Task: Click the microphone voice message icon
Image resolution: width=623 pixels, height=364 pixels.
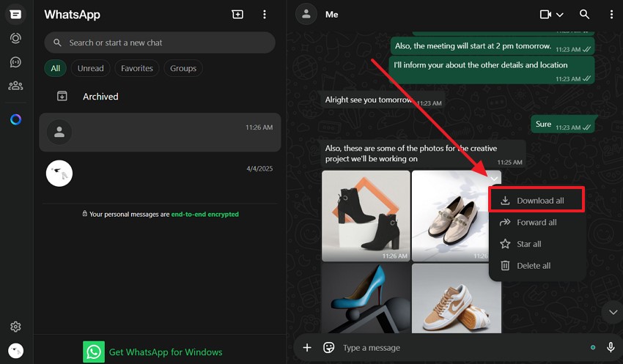Action: [611, 347]
